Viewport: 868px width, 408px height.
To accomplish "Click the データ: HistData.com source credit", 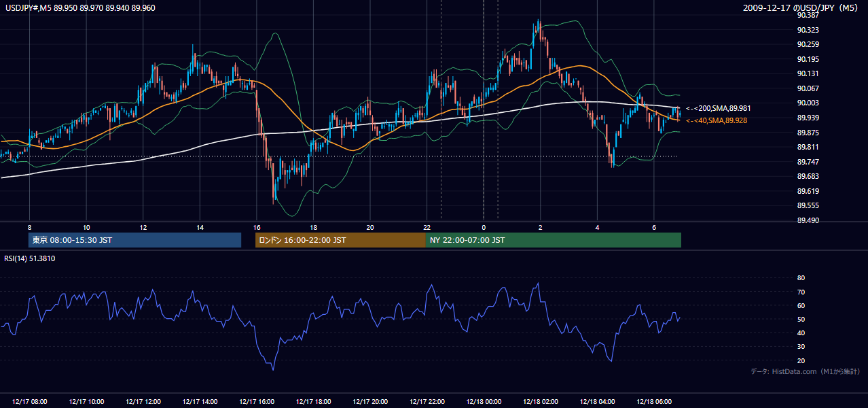I will tap(806, 371).
